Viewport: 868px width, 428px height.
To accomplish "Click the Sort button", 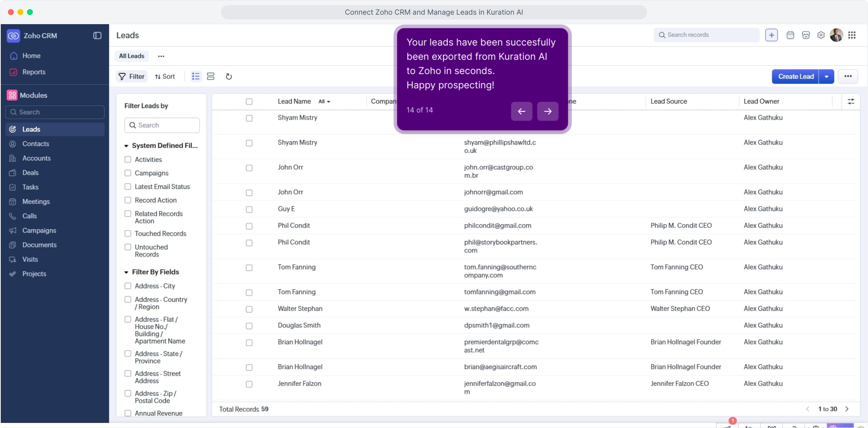I will pyautogui.click(x=165, y=76).
